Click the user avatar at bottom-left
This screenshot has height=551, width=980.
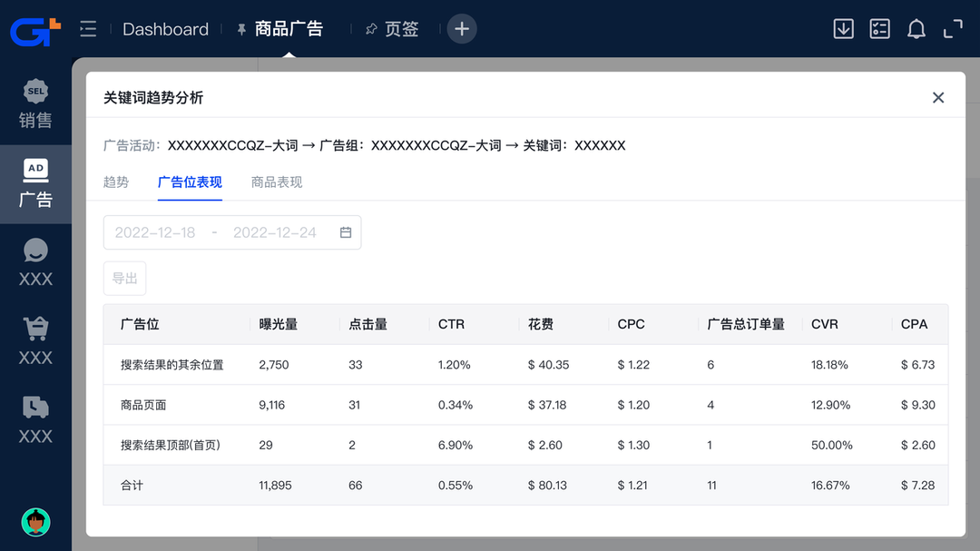[35, 522]
